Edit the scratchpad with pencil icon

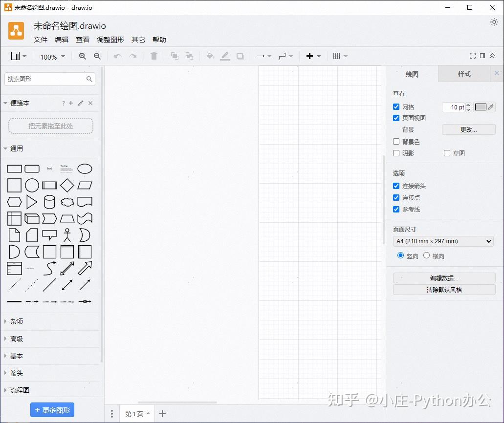click(x=81, y=103)
